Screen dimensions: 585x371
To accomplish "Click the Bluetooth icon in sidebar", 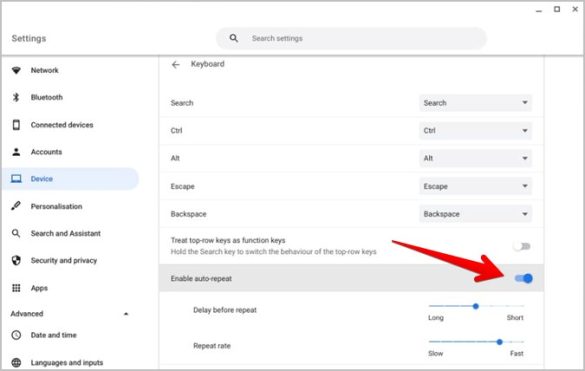I will pos(16,97).
